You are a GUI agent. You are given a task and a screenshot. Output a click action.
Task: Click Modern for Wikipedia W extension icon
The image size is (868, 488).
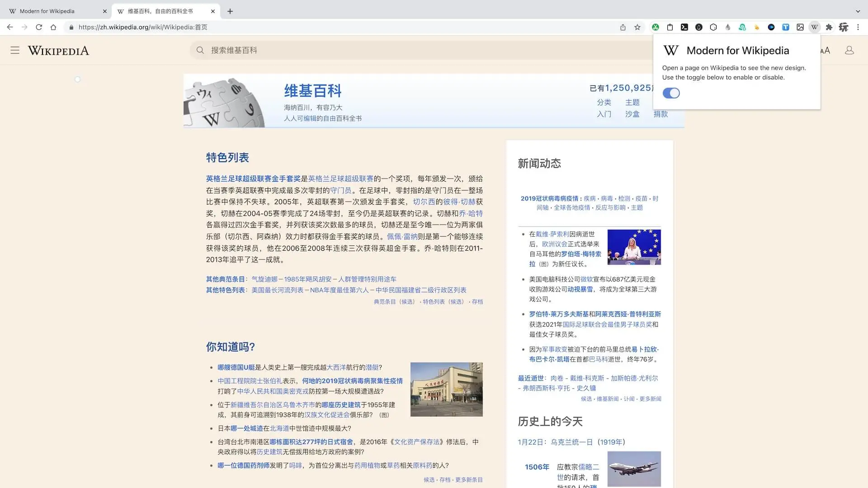(815, 27)
